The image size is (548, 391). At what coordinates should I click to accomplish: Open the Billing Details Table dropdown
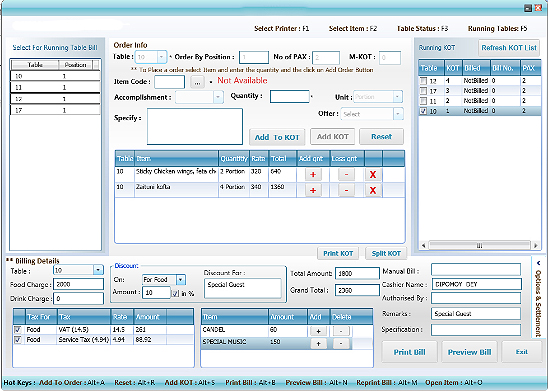pyautogui.click(x=98, y=270)
